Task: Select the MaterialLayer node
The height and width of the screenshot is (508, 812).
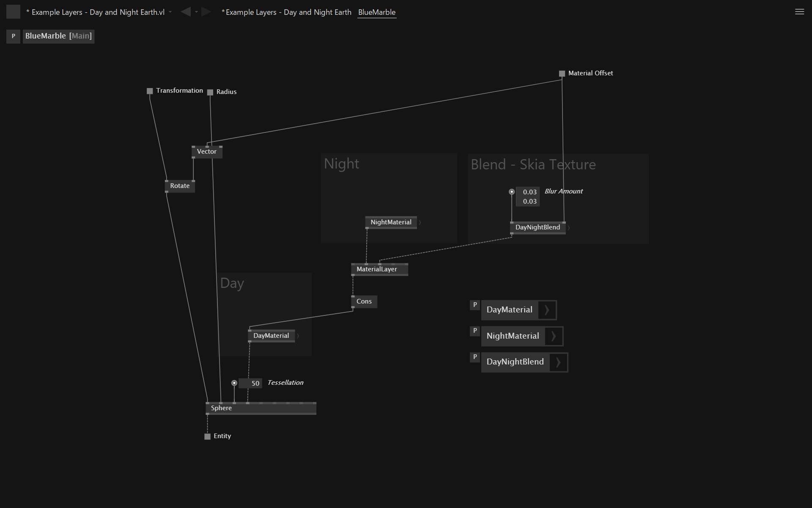Action: click(x=376, y=269)
